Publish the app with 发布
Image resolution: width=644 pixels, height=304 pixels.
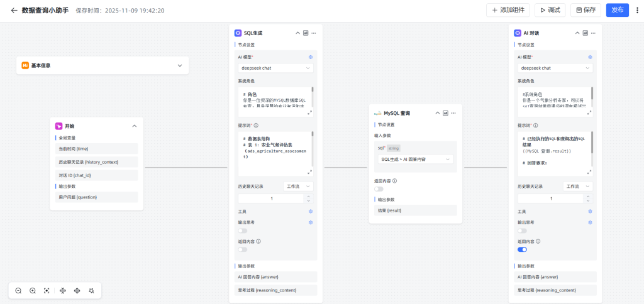pyautogui.click(x=618, y=10)
